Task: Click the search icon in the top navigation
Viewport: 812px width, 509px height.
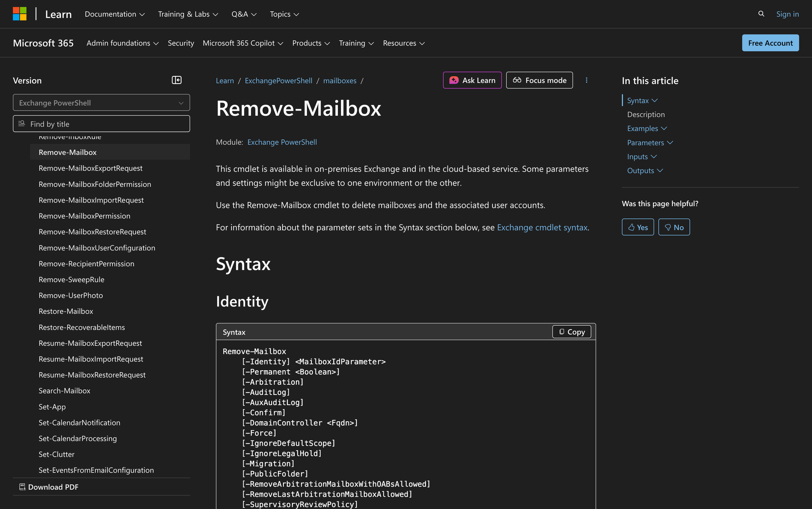Action: (761, 14)
